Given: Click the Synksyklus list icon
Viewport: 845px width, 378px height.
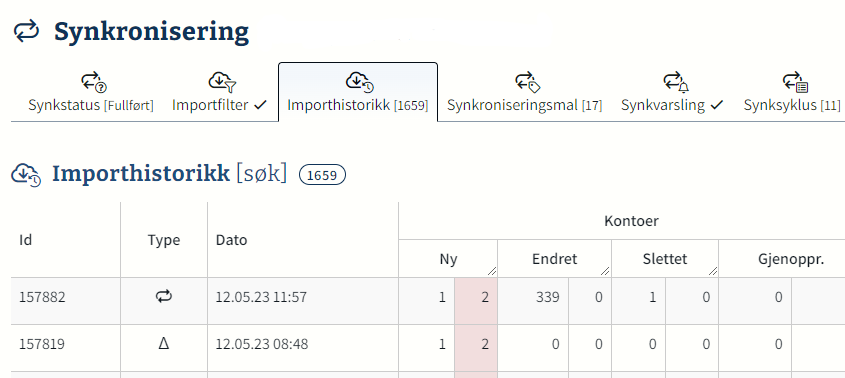Looking at the screenshot, I should (x=795, y=82).
